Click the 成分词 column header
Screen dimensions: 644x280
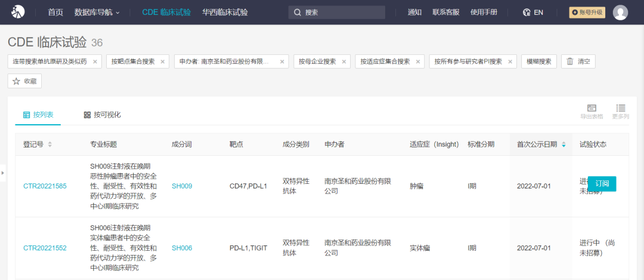click(x=182, y=144)
